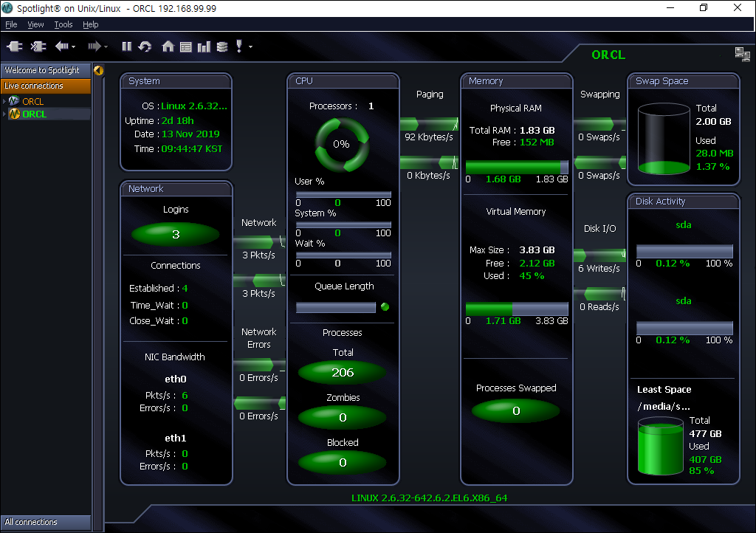Open the alarm icon dropdown arrow

[x=251, y=47]
